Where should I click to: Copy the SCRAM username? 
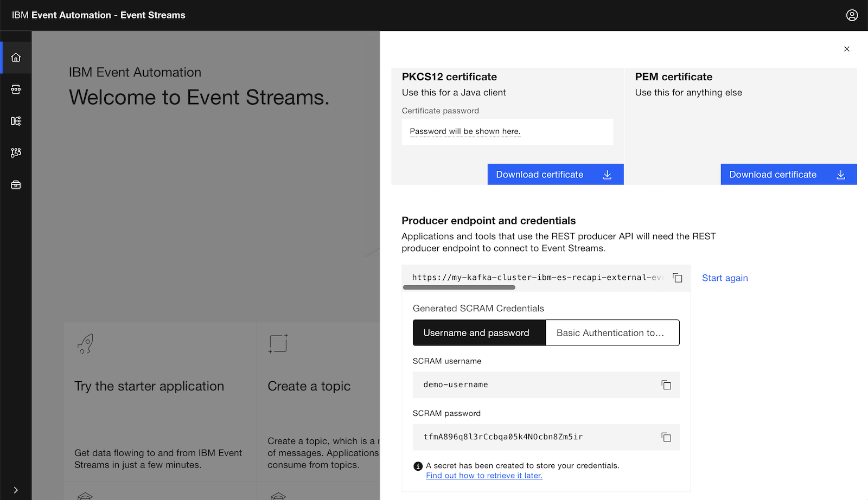tap(666, 385)
